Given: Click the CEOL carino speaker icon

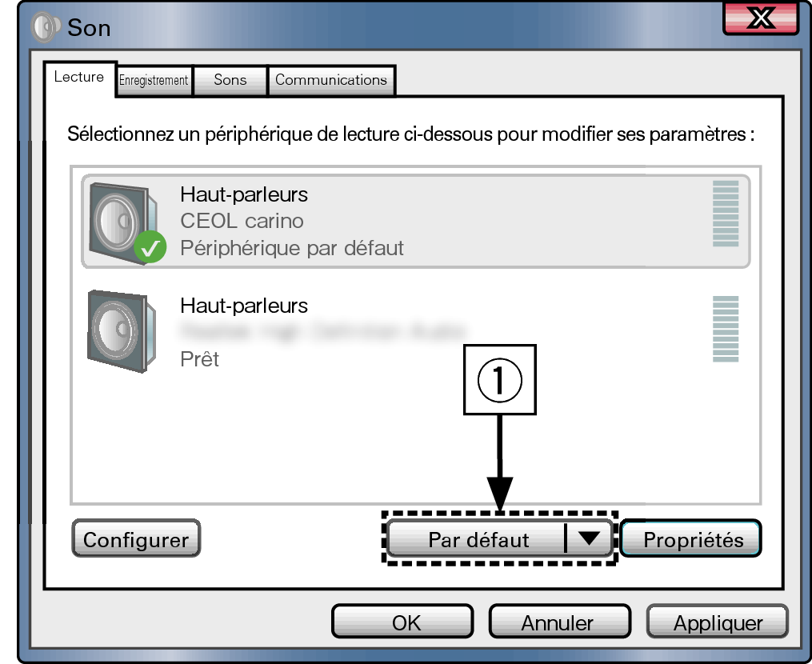Looking at the screenshot, I should tap(123, 222).
